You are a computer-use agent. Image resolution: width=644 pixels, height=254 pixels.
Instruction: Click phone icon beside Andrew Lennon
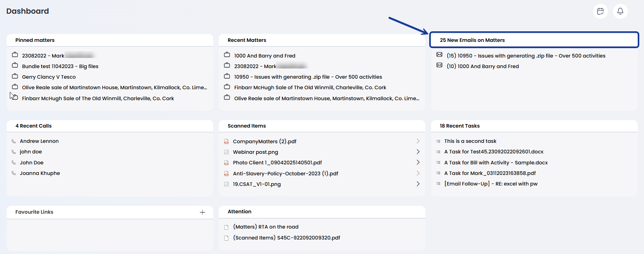(14, 141)
